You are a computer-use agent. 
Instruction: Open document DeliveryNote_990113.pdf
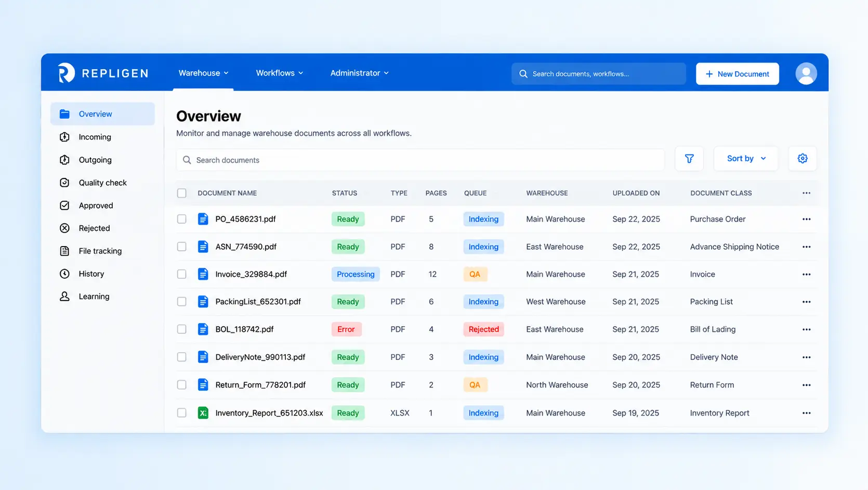tap(260, 357)
